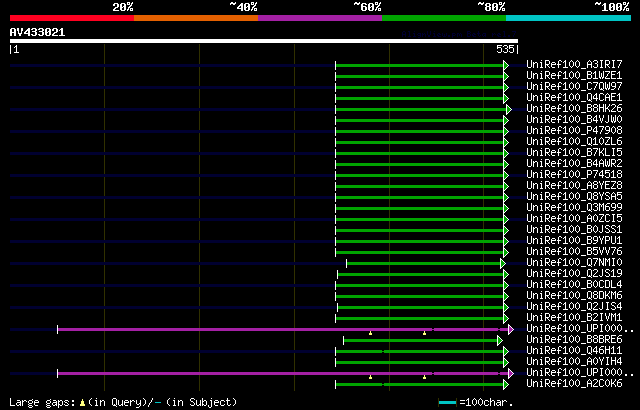Select the UniRef100_A0YIH4 label

pyautogui.click(x=574, y=362)
